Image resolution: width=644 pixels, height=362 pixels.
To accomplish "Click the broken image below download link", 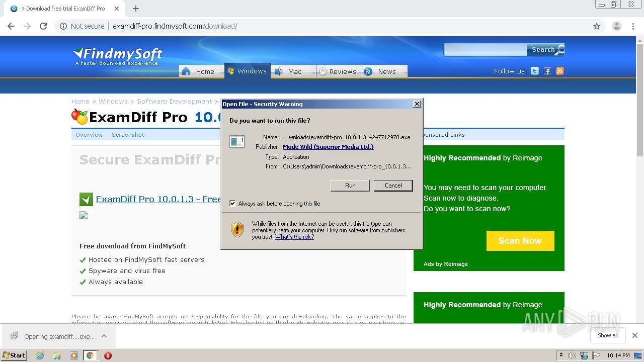I will click(84, 215).
